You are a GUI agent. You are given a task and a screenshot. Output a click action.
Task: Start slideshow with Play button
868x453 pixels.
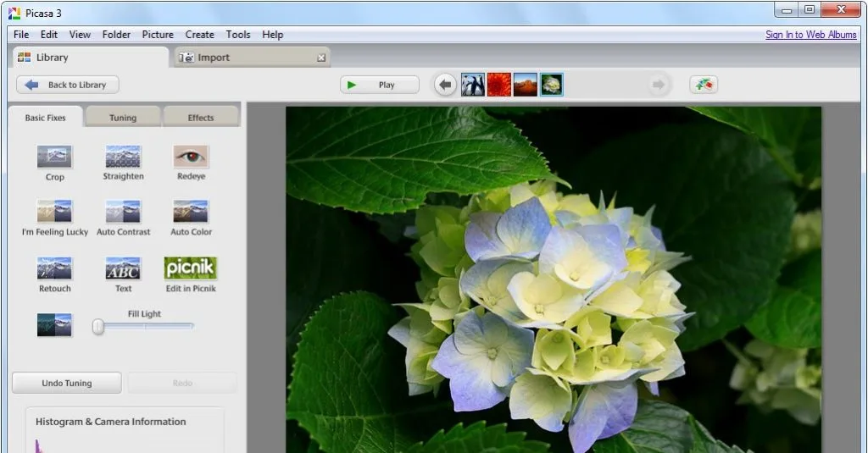(x=380, y=85)
